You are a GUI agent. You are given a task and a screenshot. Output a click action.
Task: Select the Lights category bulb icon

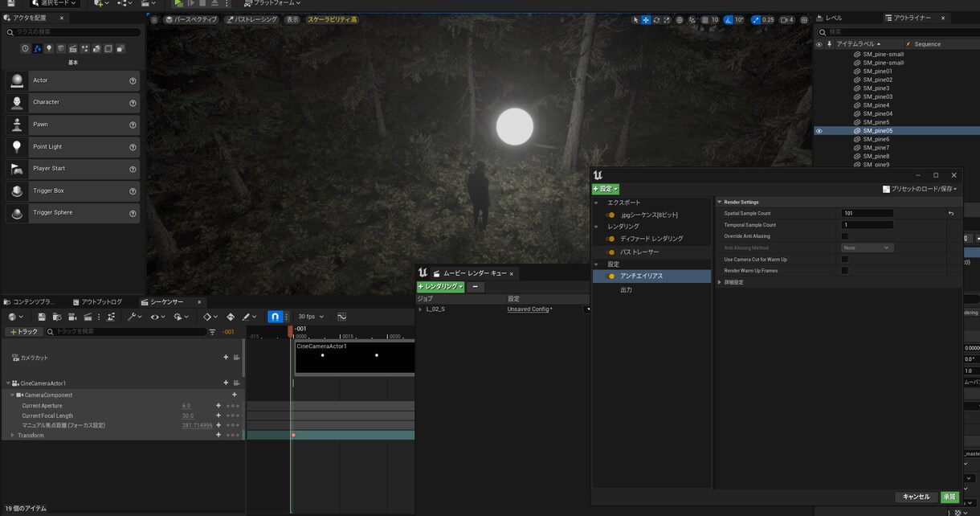(49, 49)
